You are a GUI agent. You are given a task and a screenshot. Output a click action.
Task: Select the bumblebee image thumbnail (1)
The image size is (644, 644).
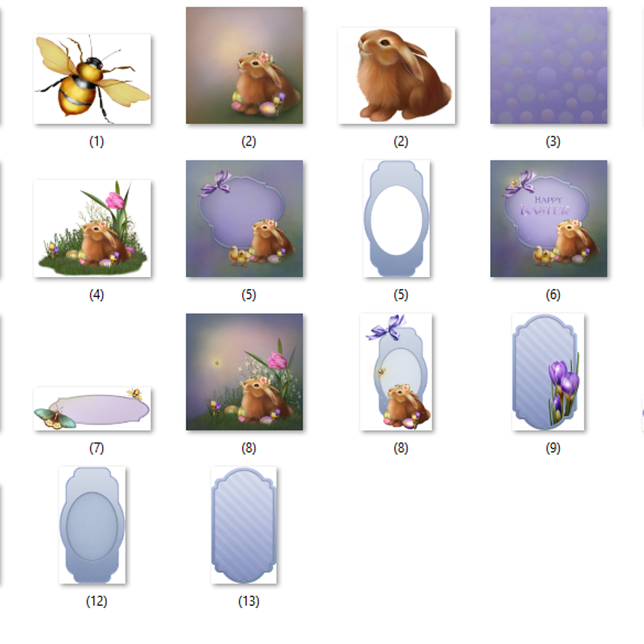coord(93,79)
